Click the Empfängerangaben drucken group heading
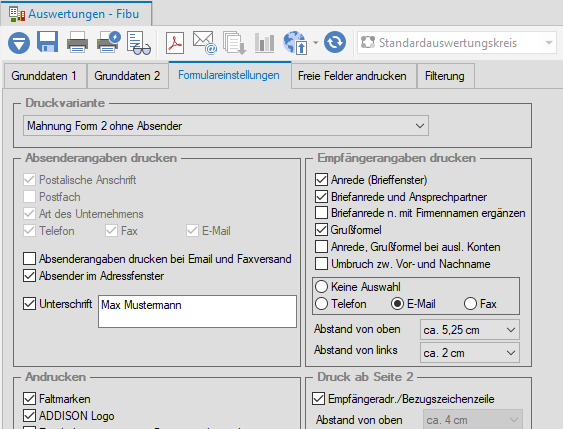The width and height of the screenshot is (563, 429). [x=396, y=158]
